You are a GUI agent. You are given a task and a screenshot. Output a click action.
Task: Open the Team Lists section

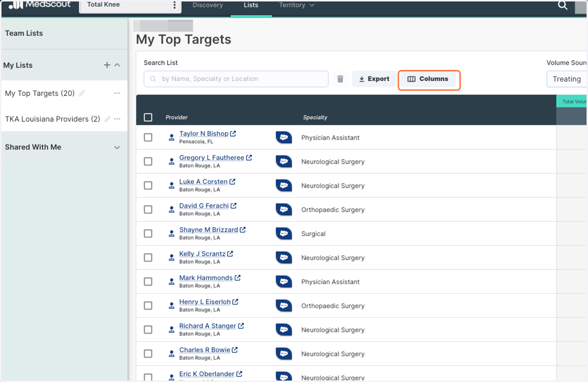click(64, 33)
